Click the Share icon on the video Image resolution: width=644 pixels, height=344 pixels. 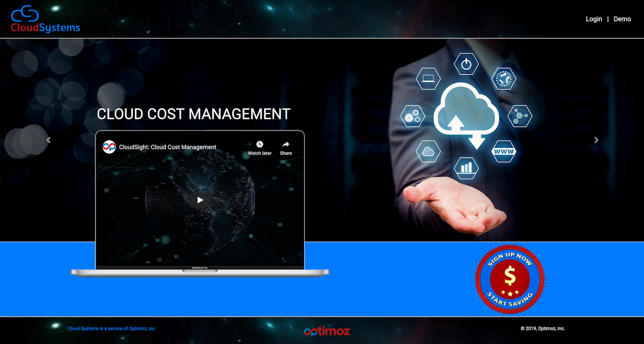(285, 145)
